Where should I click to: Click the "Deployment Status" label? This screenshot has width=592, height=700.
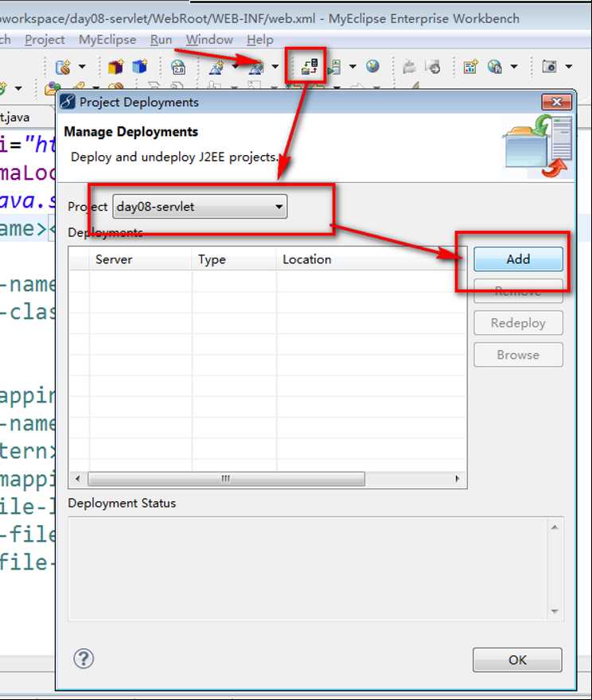click(122, 503)
